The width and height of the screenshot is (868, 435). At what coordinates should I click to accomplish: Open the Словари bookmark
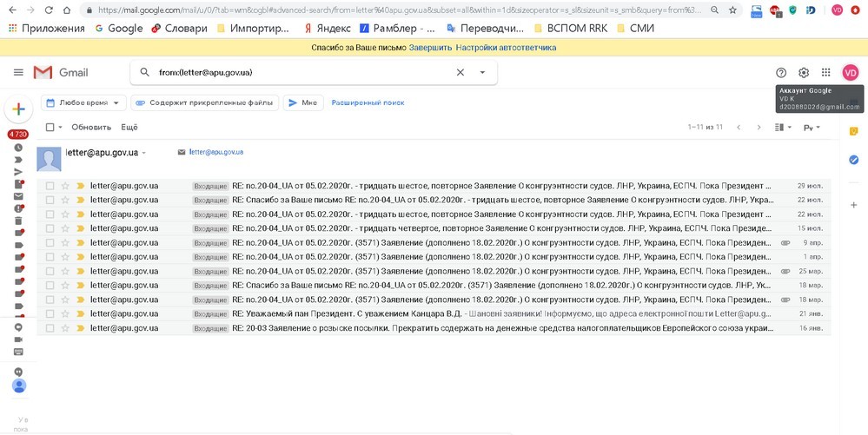179,29
